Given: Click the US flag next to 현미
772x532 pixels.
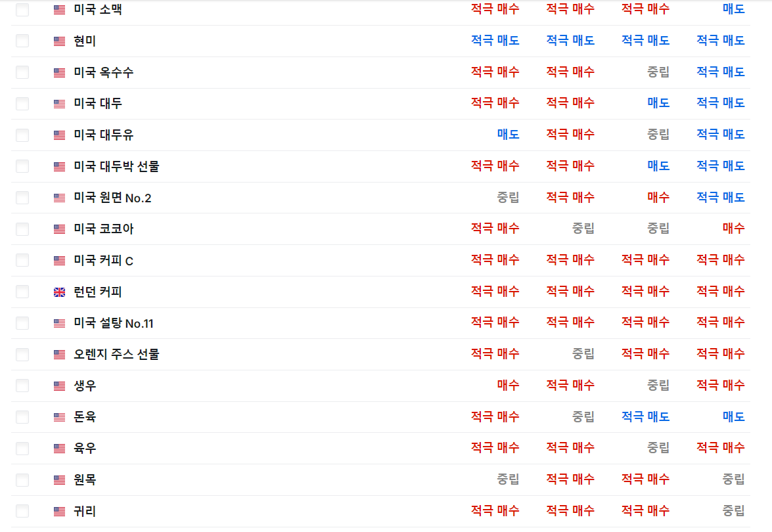Looking at the screenshot, I should (60, 41).
